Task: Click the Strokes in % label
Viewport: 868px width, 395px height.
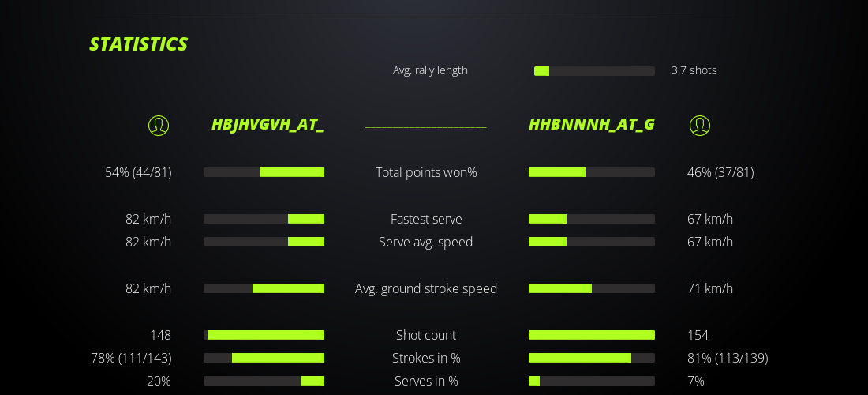Action: click(426, 358)
